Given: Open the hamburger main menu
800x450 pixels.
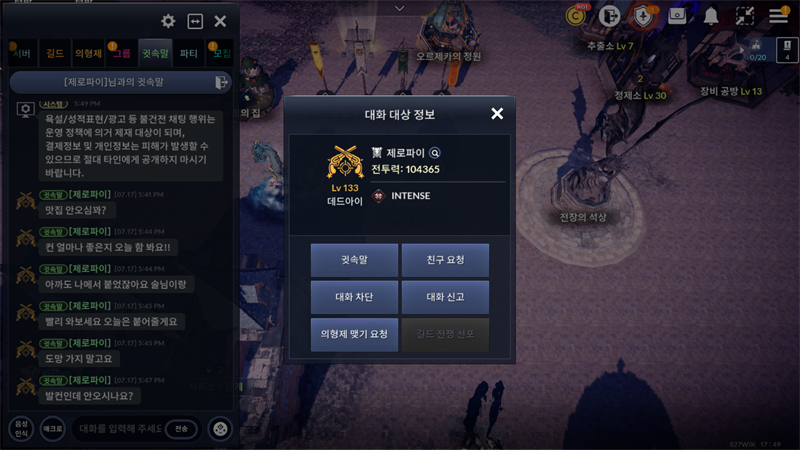Looking at the screenshot, I should tap(779, 16).
